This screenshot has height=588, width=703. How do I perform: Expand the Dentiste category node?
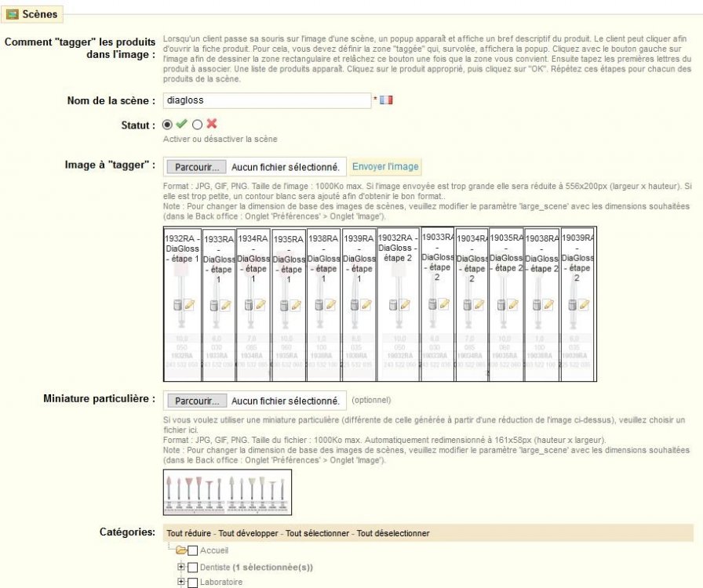tap(180, 567)
